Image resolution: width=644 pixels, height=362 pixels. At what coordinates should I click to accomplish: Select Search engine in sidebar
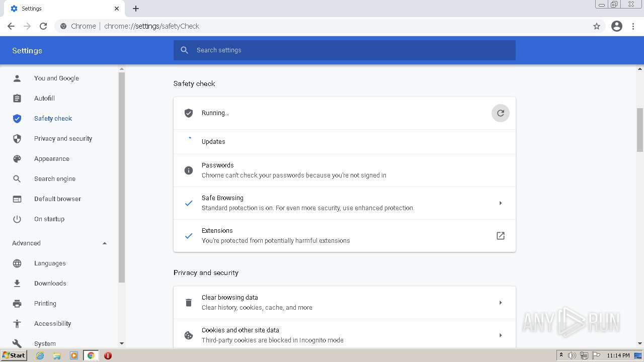pyautogui.click(x=55, y=179)
